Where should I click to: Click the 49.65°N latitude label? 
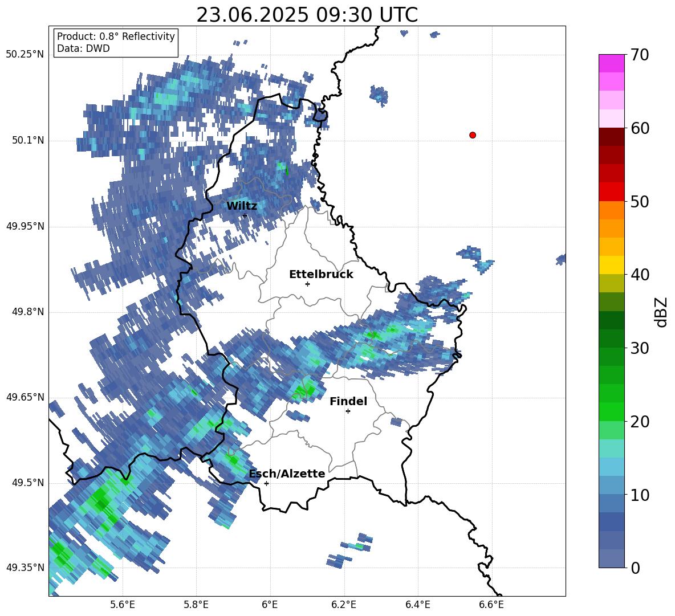(x=25, y=397)
